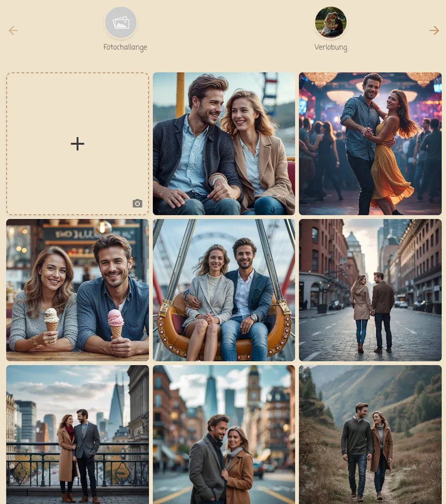This screenshot has width=446, height=504.
Task: Click the center of the add-photo drop zone
Action: (77, 144)
